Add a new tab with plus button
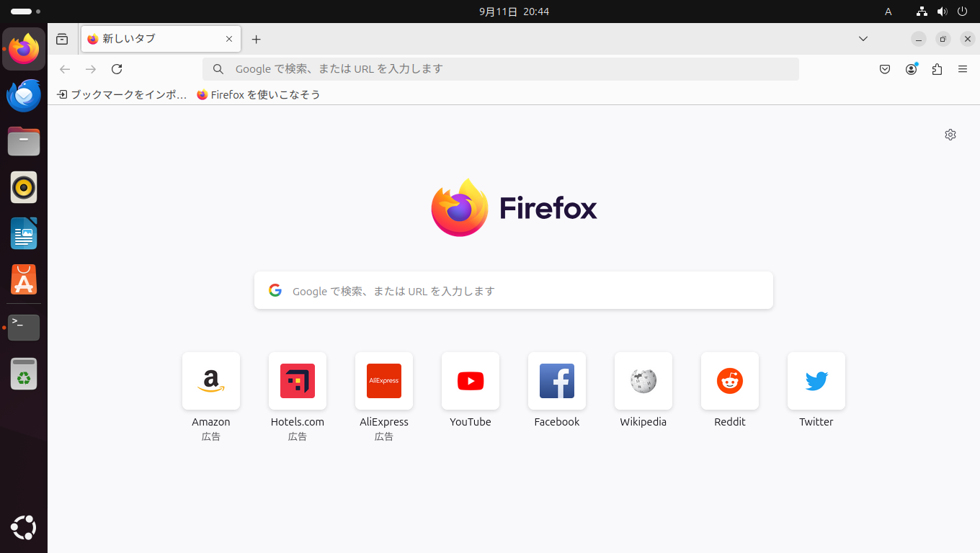The height and width of the screenshot is (553, 980). [x=256, y=39]
